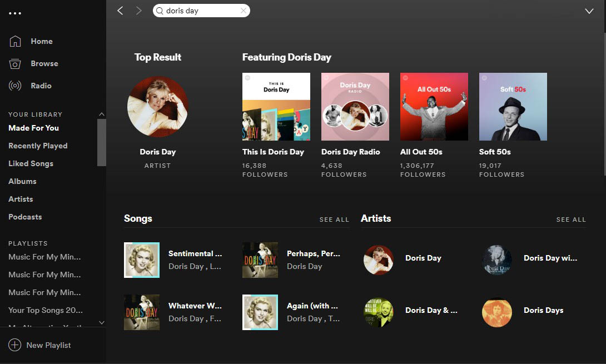The image size is (606, 364).
Task: Click Doris Day Radio title
Action: click(x=351, y=152)
